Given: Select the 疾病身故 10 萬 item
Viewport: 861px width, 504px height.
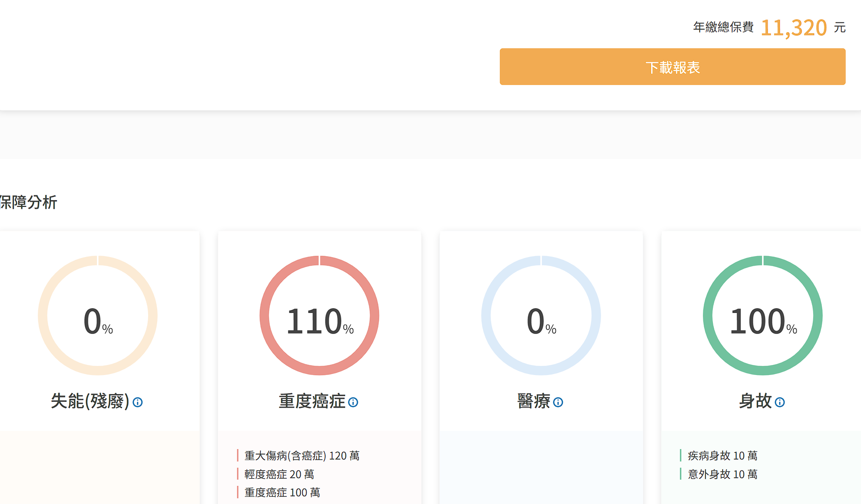Looking at the screenshot, I should pyautogui.click(x=722, y=456).
